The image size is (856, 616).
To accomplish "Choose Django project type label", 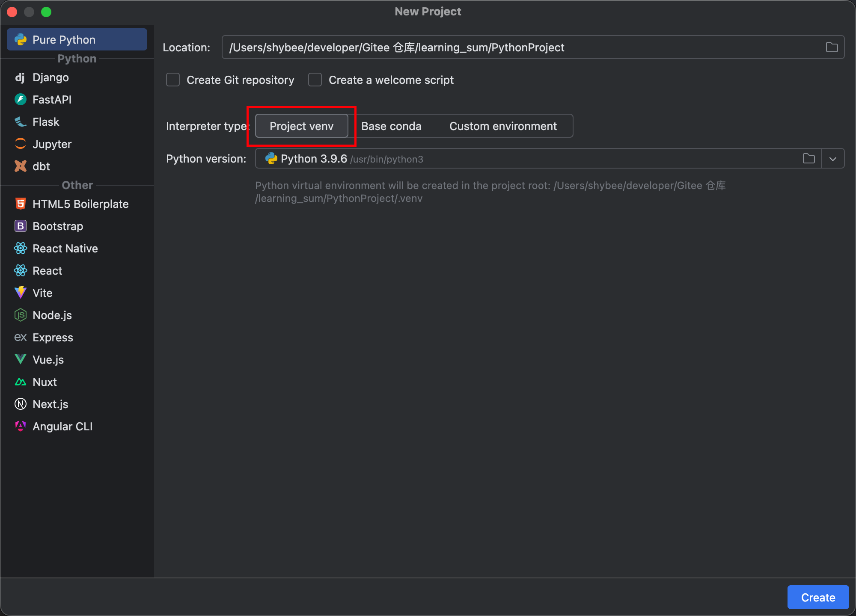I will point(51,77).
